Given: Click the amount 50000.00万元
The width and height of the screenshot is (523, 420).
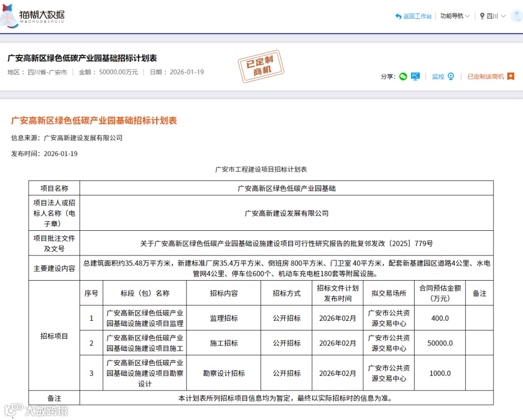Looking at the screenshot, I should coord(119,72).
